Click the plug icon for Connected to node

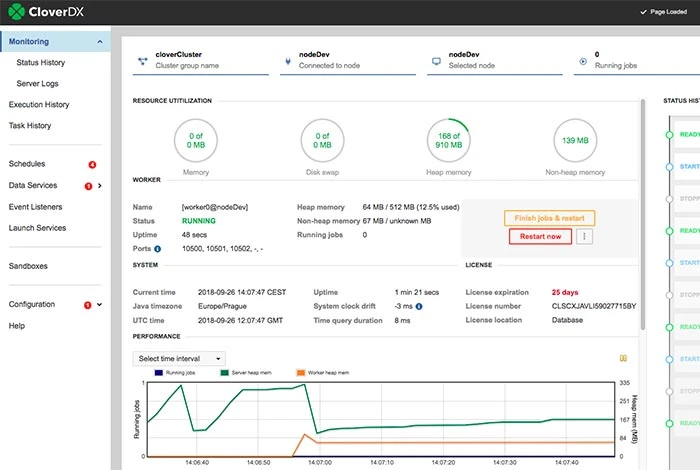[x=288, y=60]
